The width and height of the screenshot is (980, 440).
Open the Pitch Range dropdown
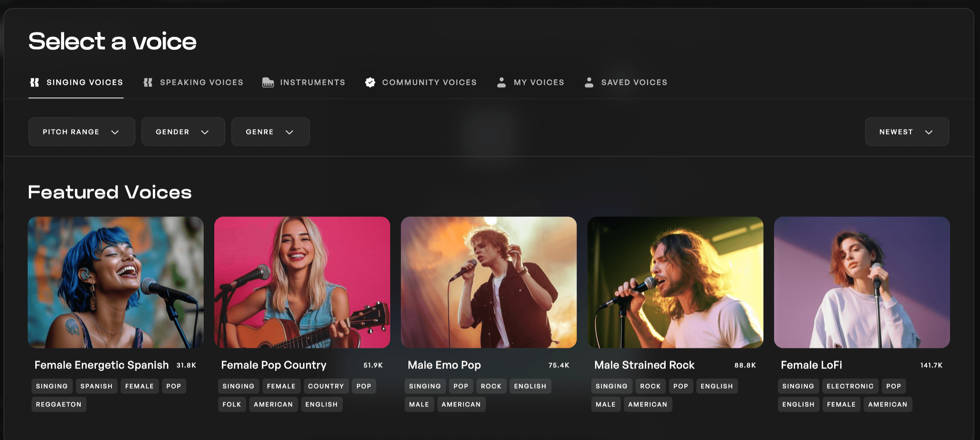pos(82,132)
